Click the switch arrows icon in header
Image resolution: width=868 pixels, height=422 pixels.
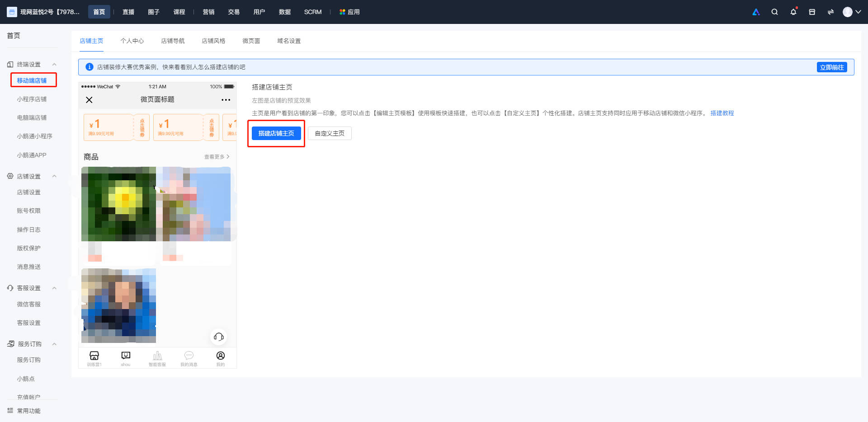point(830,12)
